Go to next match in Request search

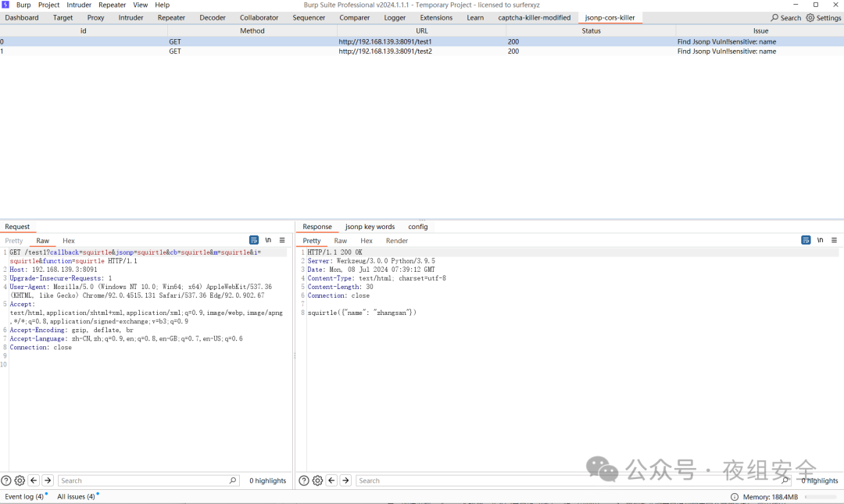point(48,481)
